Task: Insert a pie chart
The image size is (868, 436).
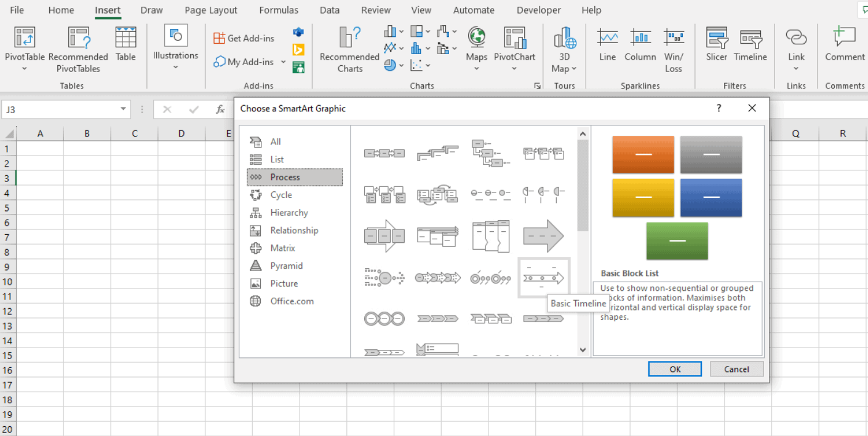Action: tap(389, 65)
